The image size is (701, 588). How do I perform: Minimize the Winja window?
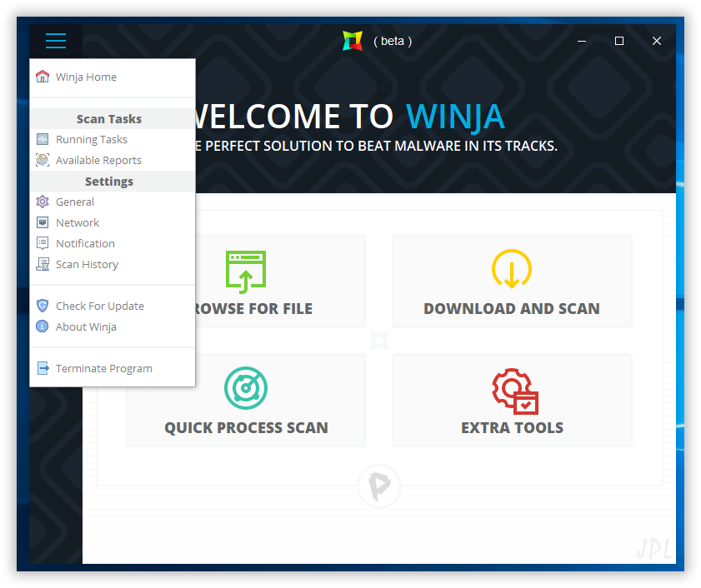(x=582, y=41)
